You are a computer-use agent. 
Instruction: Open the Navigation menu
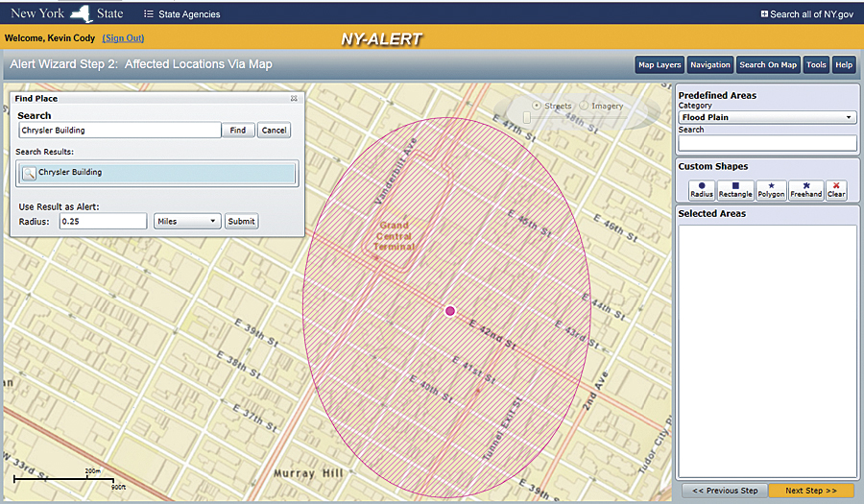[x=709, y=65]
